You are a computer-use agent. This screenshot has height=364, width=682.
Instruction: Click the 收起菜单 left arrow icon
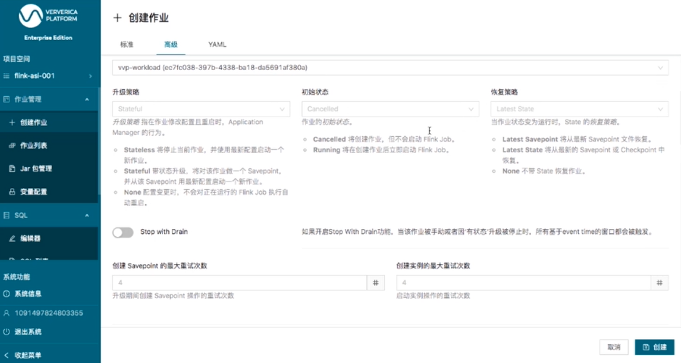(x=7, y=355)
